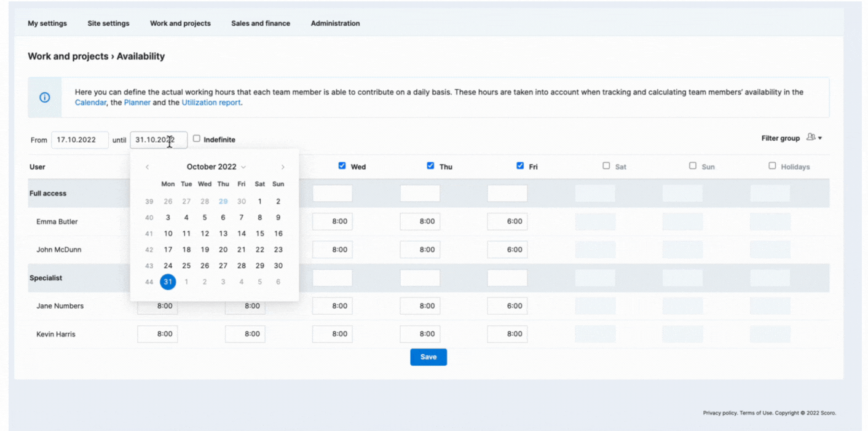Uncheck the Wed checkbox
This screenshot has height=431, width=868.
(342, 165)
